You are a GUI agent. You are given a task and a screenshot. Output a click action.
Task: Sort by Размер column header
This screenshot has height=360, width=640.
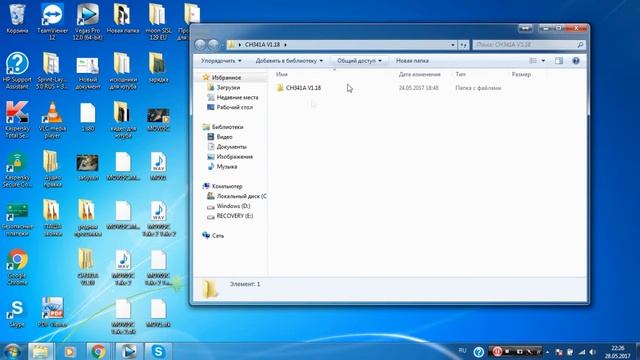[521, 74]
